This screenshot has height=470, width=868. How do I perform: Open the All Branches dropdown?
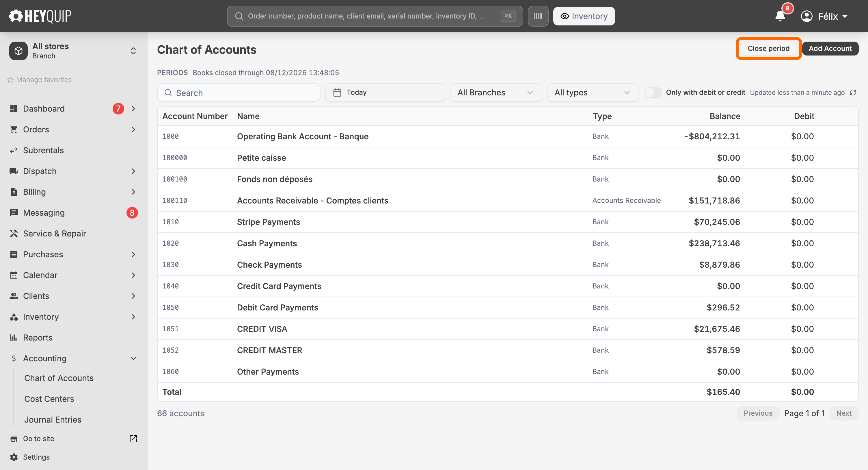click(x=496, y=92)
